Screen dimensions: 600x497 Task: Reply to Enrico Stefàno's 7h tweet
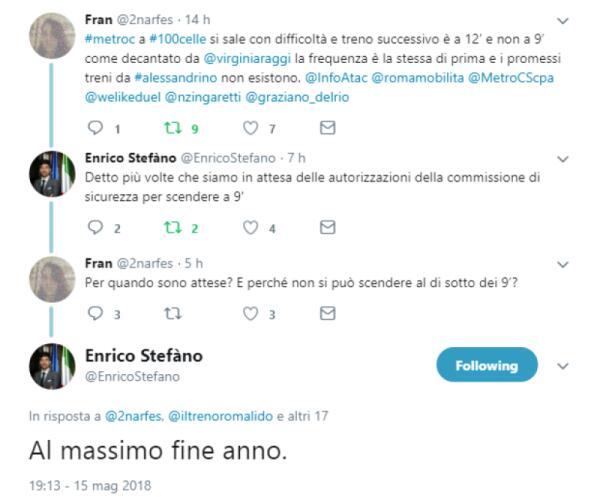[x=96, y=228]
